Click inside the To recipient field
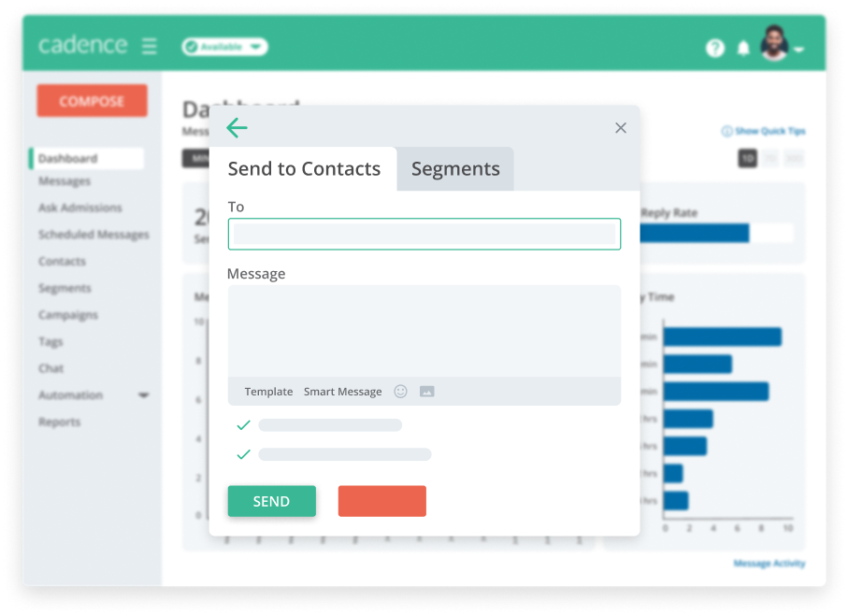The image size is (849, 616). 424,234
